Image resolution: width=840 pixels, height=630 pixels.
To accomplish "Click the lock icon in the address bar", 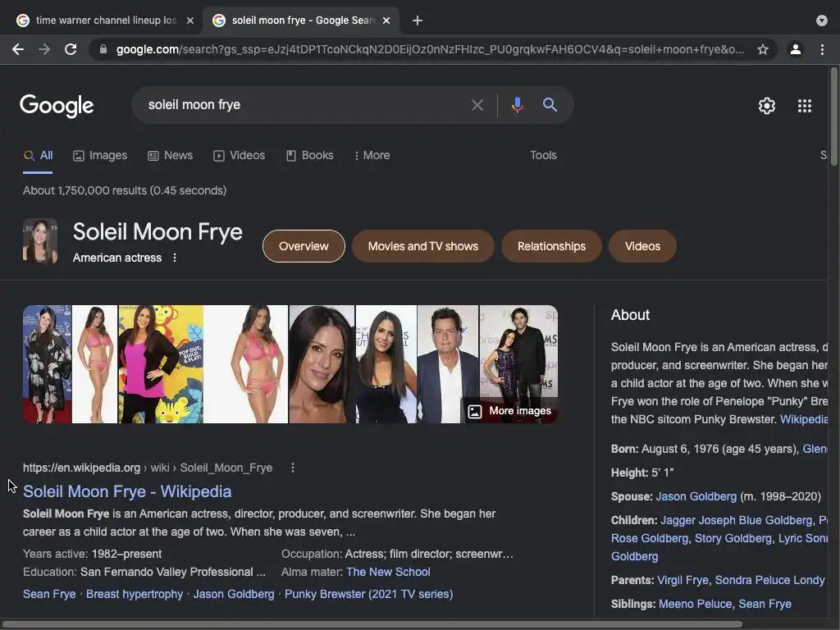I will coord(103,50).
